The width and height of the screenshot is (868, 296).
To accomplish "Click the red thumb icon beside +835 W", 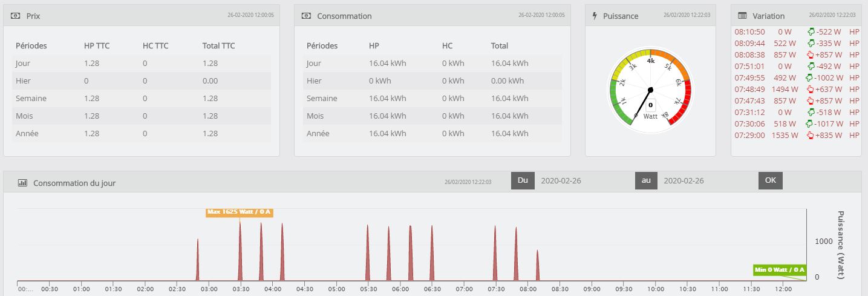I will [811, 136].
